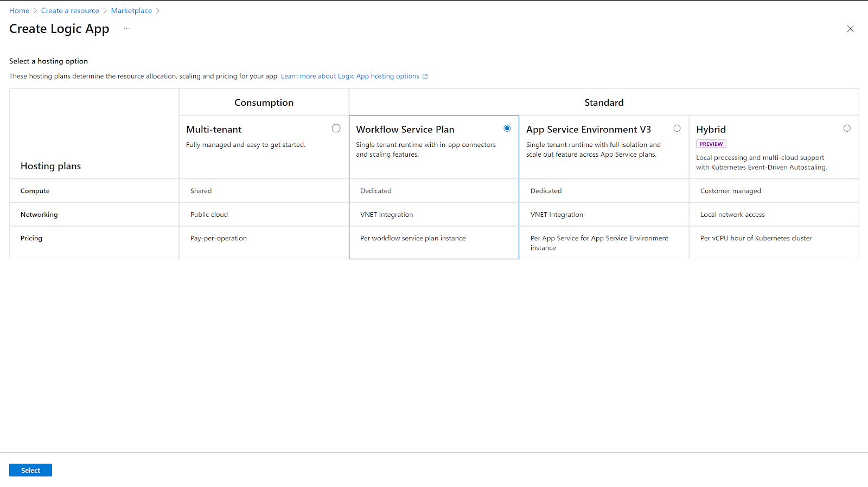Go to the Home breadcrumb
This screenshot has height=487, width=868.
19,11
